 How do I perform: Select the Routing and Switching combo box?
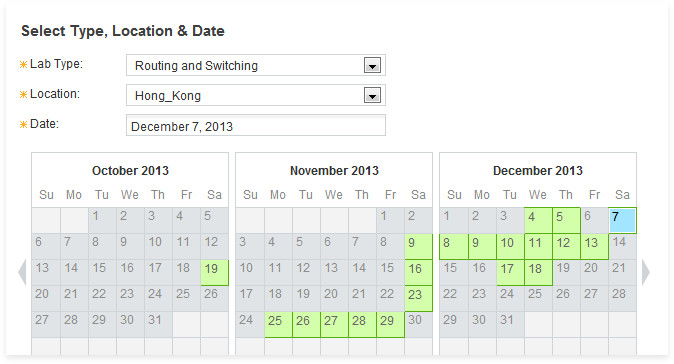pyautogui.click(x=256, y=65)
